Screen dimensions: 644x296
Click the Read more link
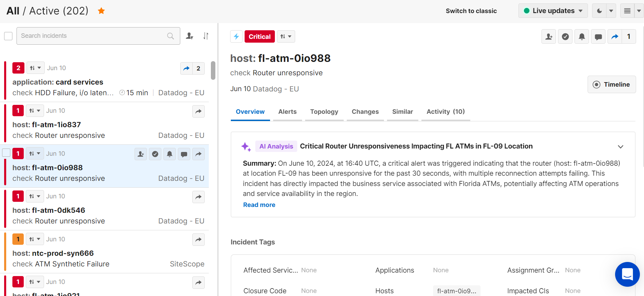259,205
